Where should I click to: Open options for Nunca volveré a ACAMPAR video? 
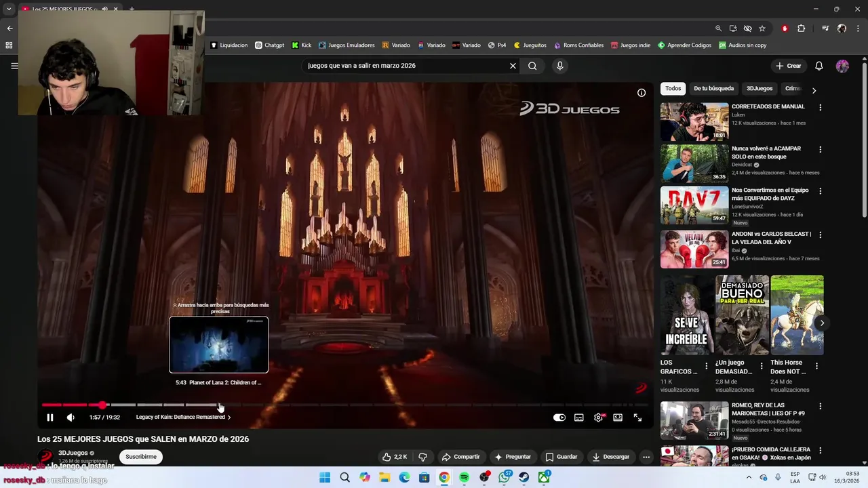click(x=820, y=149)
